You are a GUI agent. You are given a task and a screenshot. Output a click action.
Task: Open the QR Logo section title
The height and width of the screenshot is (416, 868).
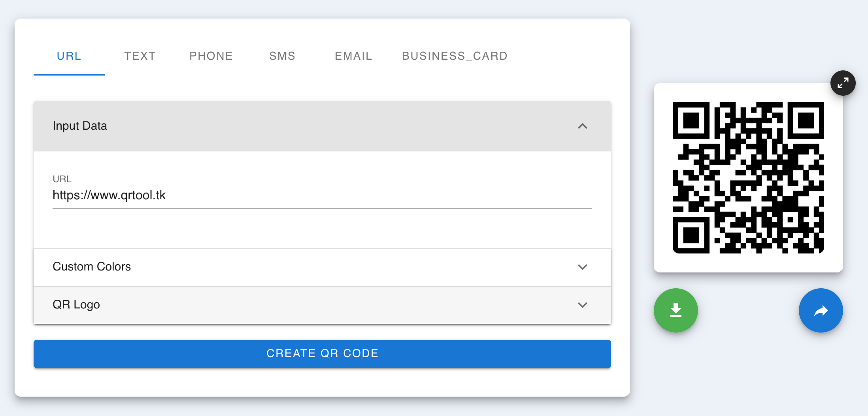(76, 304)
